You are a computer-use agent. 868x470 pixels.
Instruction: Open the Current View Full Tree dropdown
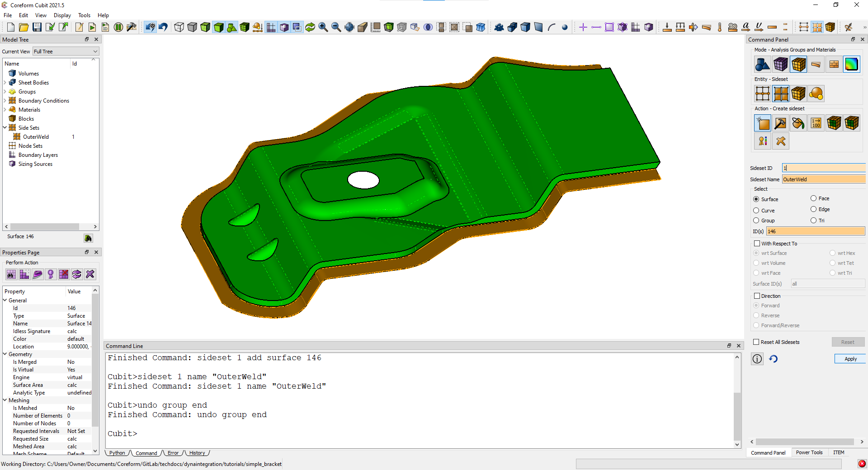click(x=66, y=52)
